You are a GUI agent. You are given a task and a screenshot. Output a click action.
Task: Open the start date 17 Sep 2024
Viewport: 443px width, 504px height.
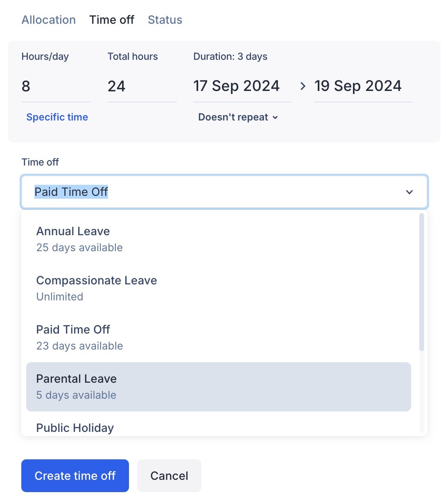[242, 86]
